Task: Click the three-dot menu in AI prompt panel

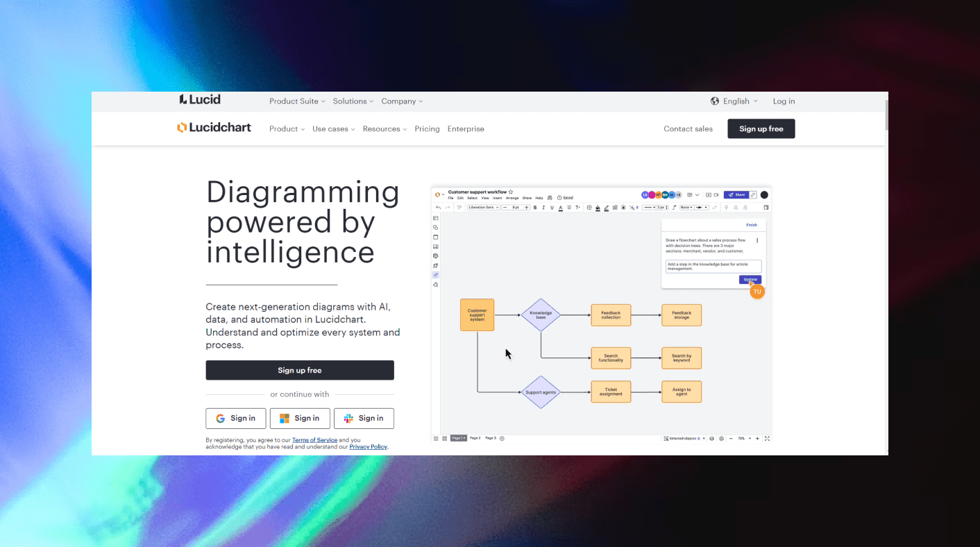Action: (x=757, y=241)
